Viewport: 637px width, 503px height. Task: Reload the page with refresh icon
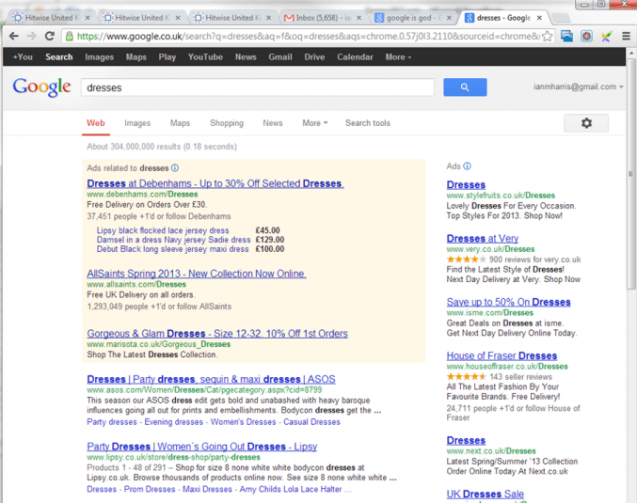50,36
